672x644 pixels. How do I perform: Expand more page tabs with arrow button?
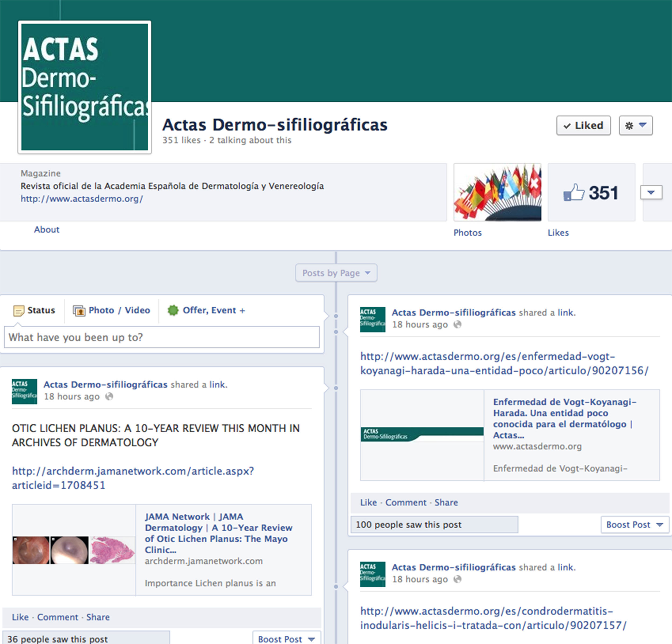[651, 192]
